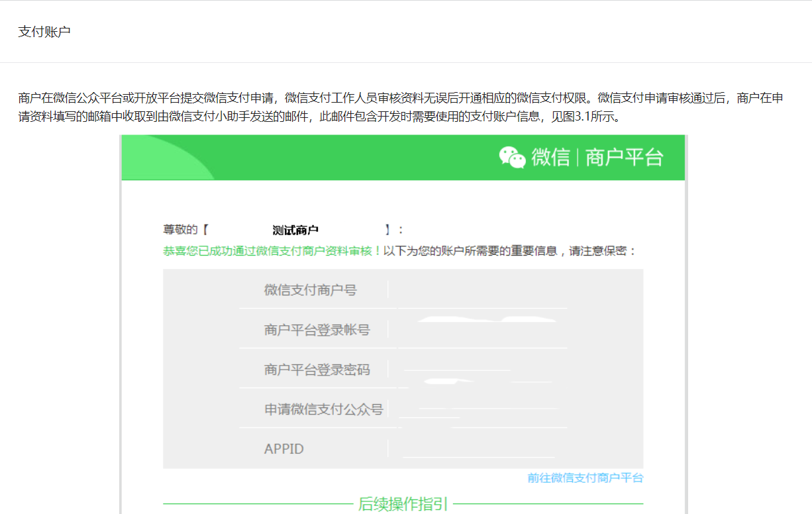
Task: Click the 商户平台 banner text
Action: (625, 157)
